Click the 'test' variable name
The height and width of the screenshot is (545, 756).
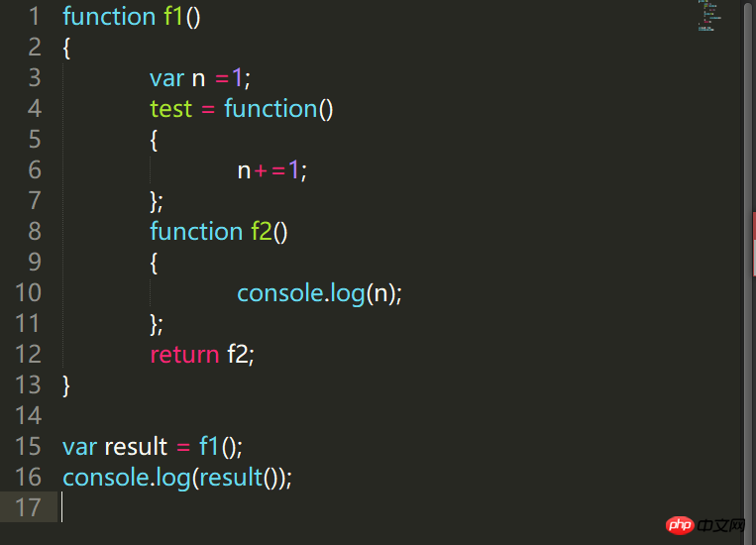click(170, 109)
